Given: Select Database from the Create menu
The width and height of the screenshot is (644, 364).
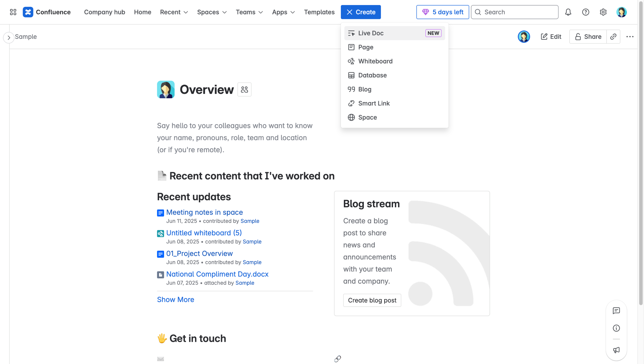Looking at the screenshot, I should click(372, 75).
